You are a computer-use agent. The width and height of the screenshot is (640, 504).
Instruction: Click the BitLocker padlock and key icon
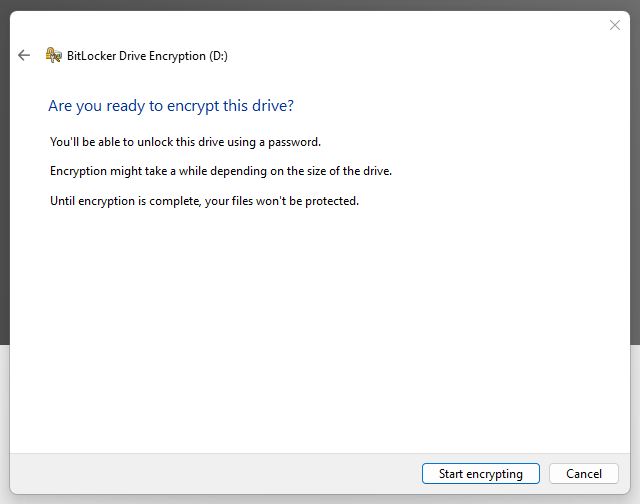(x=53, y=55)
